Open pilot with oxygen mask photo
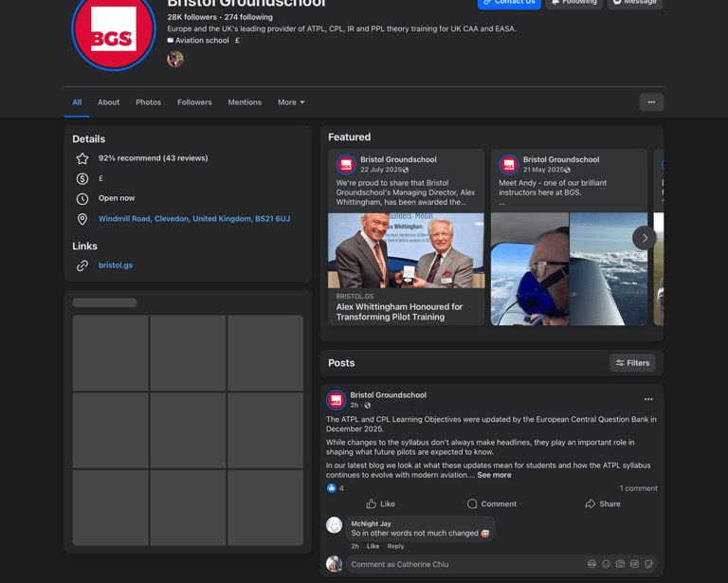The height and width of the screenshot is (583, 728). (530, 269)
